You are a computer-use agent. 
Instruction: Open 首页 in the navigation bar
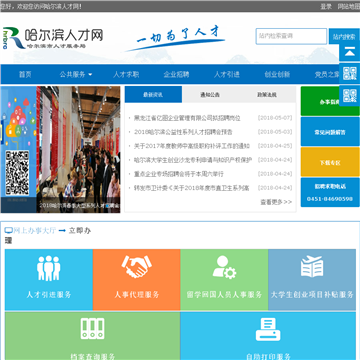[x=25, y=75]
